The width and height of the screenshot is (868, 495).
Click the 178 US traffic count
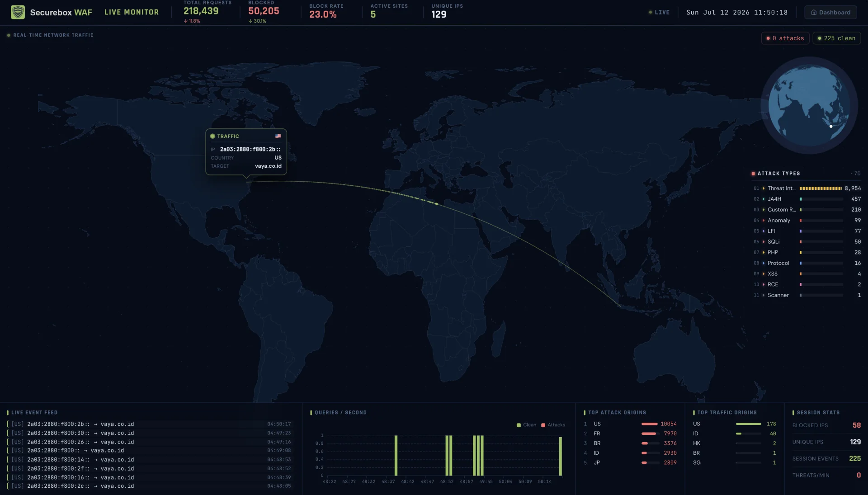click(771, 424)
